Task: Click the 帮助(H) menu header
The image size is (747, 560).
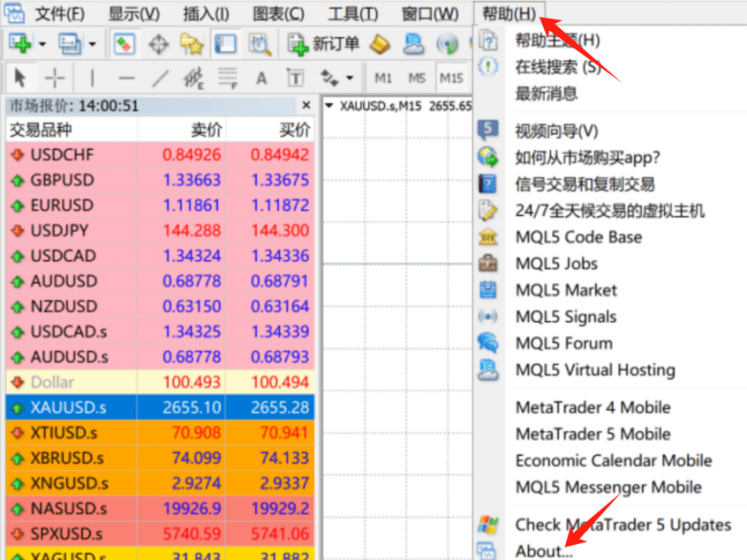Action: click(509, 13)
